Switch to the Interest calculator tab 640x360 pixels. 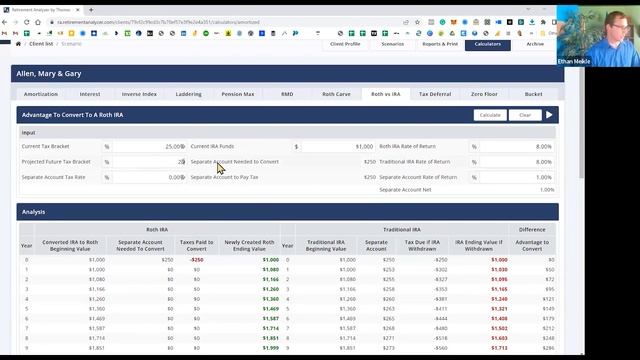(x=90, y=94)
